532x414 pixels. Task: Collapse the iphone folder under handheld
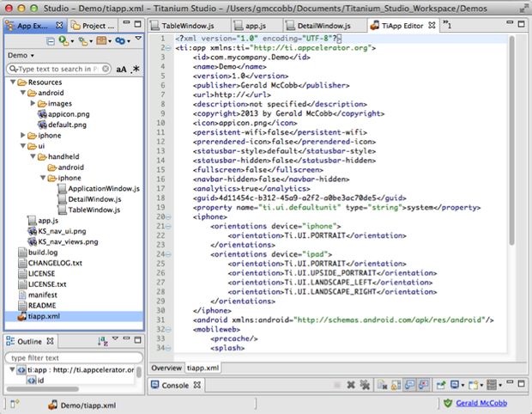click(x=43, y=178)
